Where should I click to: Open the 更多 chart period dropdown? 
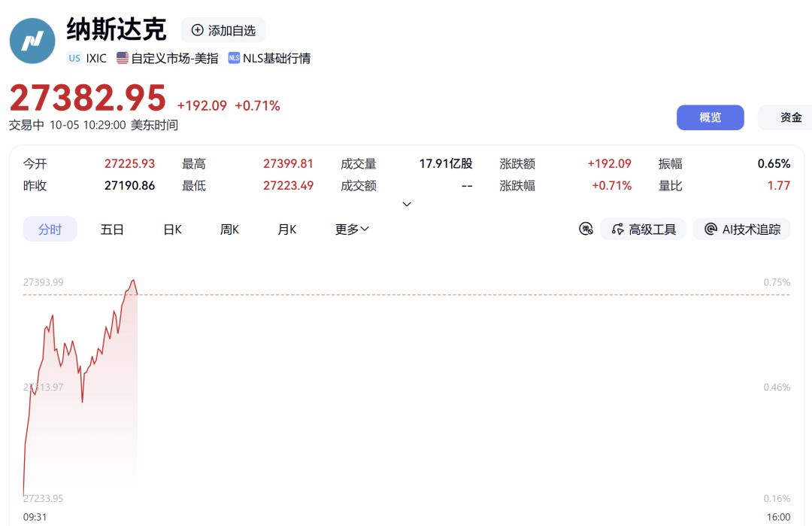click(352, 229)
